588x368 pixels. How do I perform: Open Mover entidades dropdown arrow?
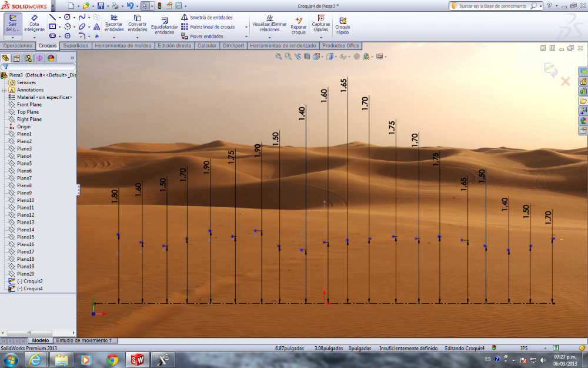pos(246,37)
